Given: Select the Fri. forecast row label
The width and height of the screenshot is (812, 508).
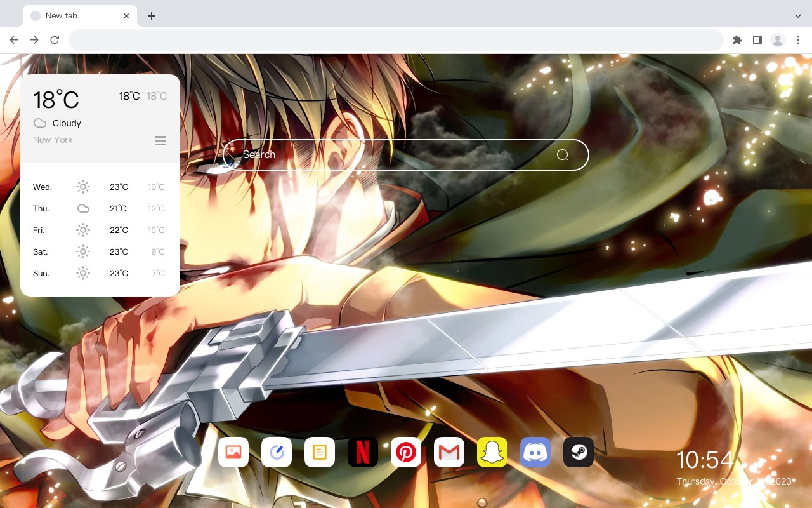Looking at the screenshot, I should 39,231.
